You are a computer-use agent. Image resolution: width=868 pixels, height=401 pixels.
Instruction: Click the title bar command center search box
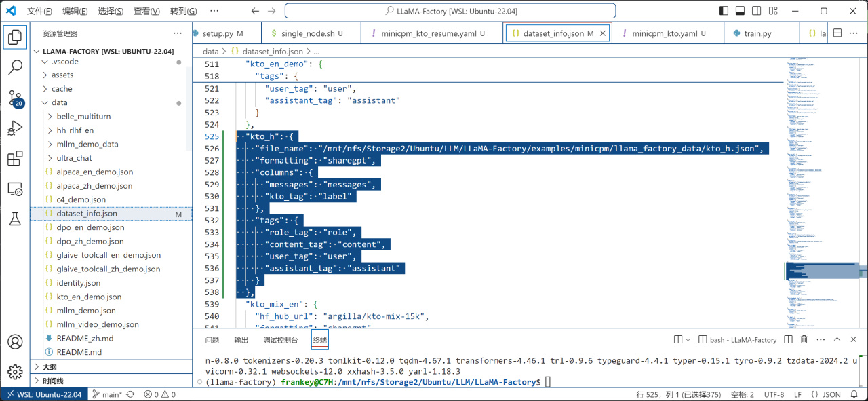coord(450,11)
